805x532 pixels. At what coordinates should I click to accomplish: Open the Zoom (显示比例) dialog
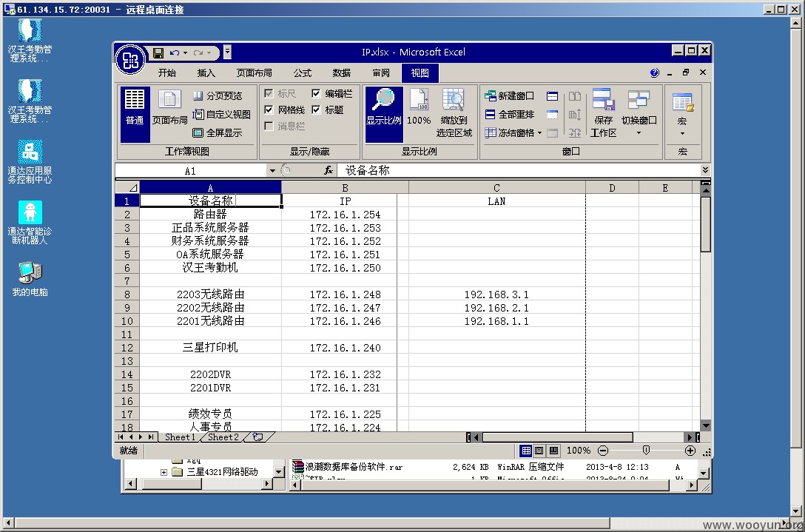click(x=383, y=114)
